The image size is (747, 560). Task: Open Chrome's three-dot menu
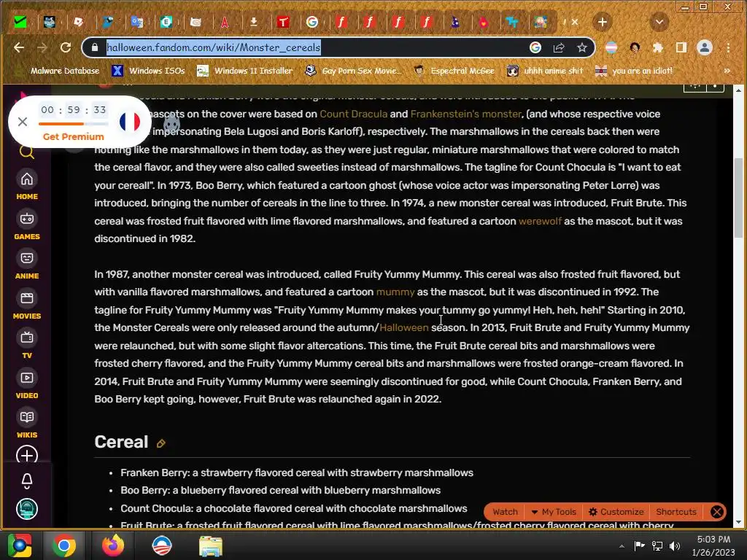click(x=728, y=47)
